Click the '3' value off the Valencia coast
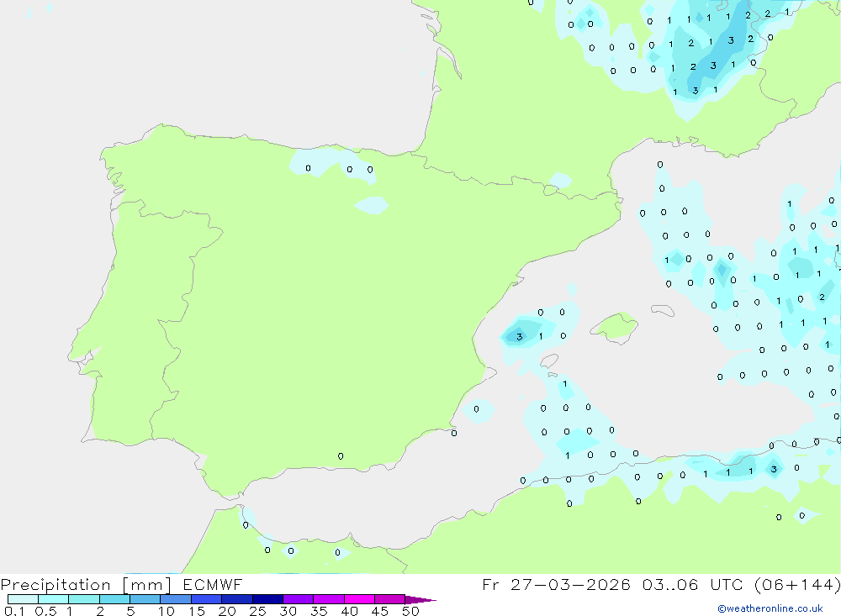This screenshot has height=616, width=841. [x=519, y=337]
